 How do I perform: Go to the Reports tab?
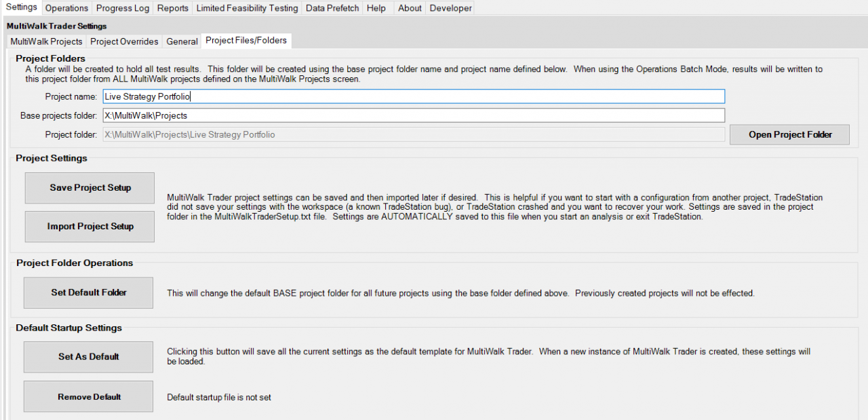[x=173, y=8]
